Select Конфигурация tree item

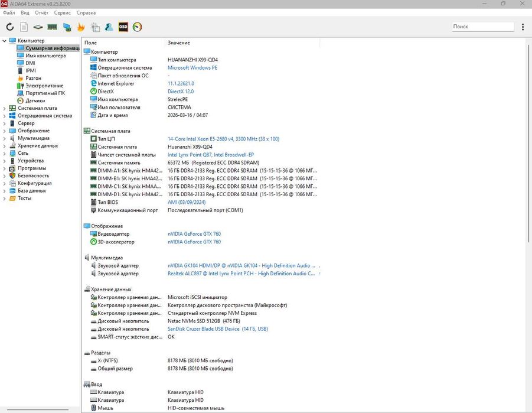click(x=31, y=183)
